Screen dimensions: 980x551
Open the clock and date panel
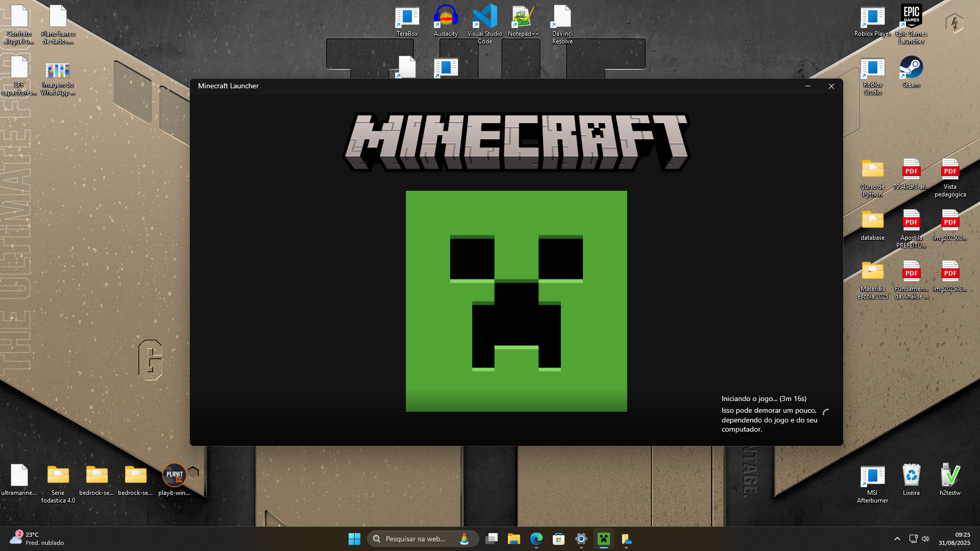(954, 539)
